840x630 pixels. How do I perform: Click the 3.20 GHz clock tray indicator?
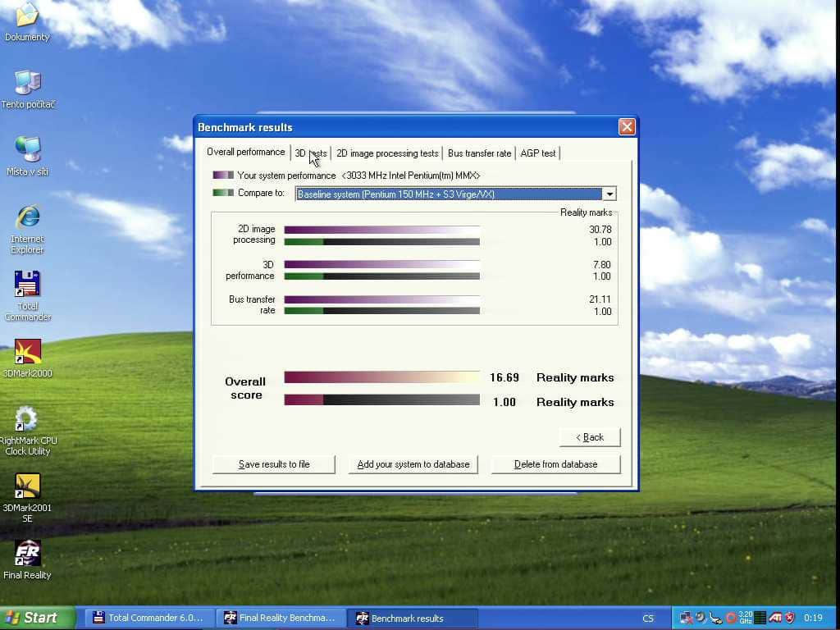[745, 618]
